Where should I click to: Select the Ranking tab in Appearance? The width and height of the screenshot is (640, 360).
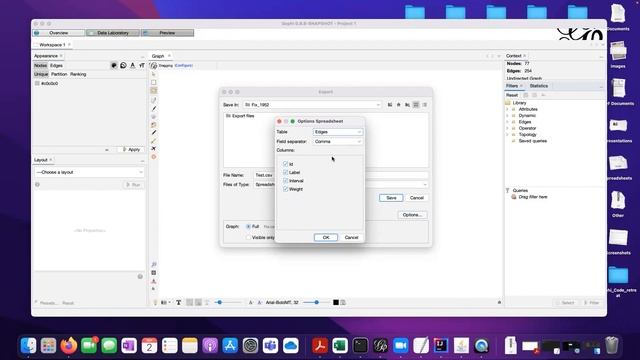(78, 74)
